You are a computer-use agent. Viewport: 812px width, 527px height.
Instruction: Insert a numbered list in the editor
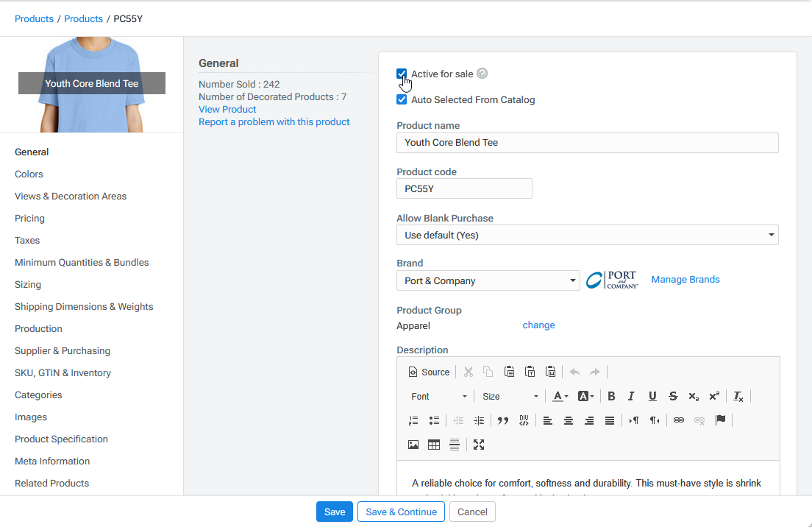point(413,420)
